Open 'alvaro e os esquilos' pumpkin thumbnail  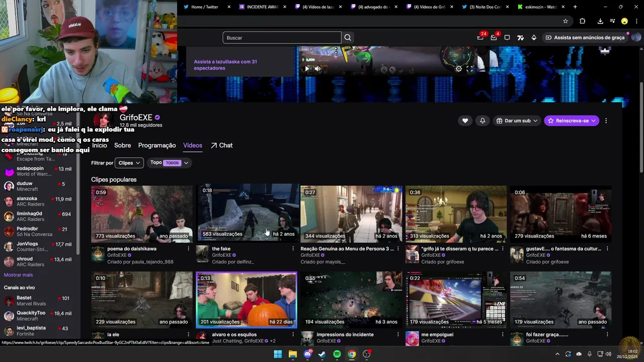[247, 300]
